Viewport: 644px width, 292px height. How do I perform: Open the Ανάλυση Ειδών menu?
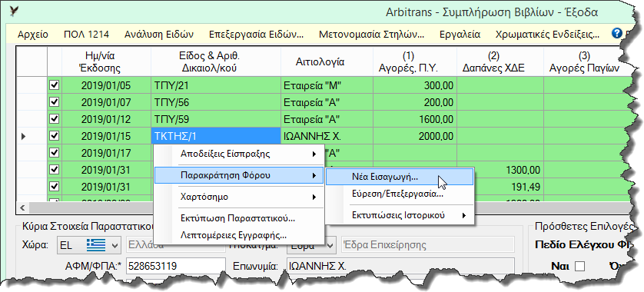coord(158,35)
